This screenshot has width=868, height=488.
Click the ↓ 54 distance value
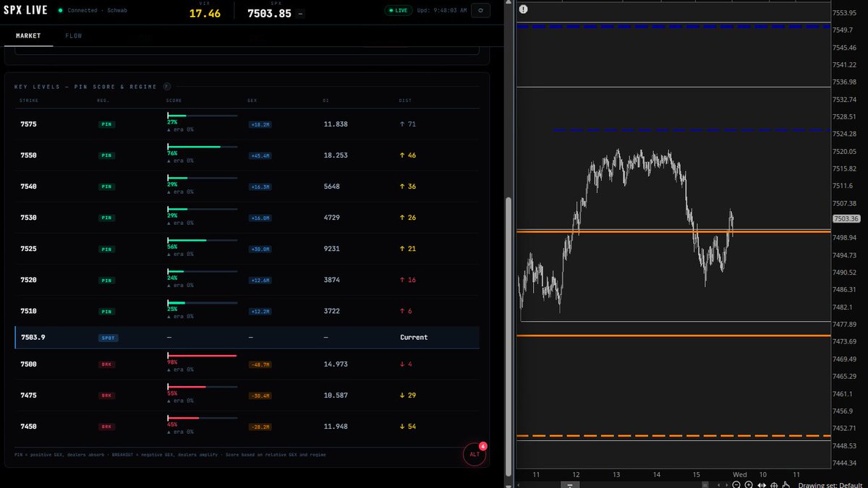[407, 427]
